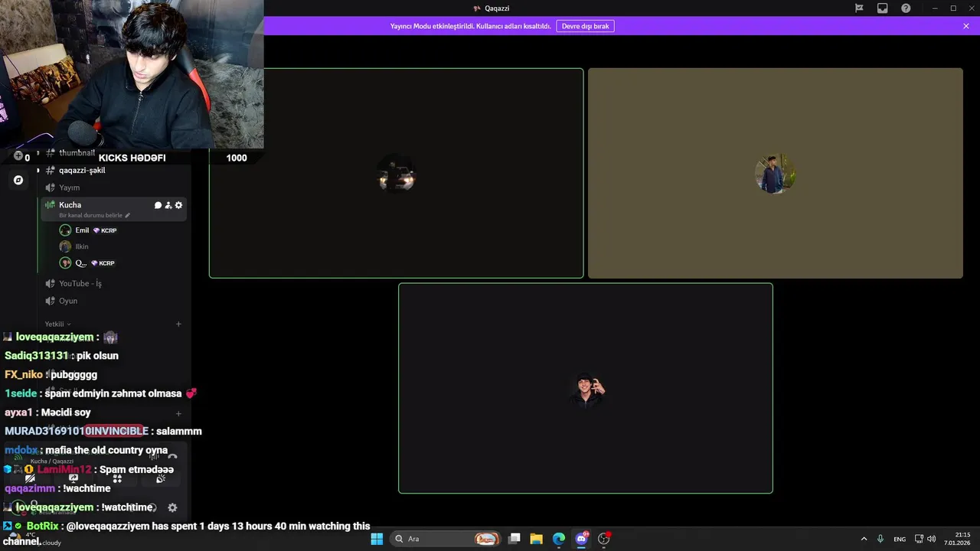
Task: Select the car avatar video tile
Action: pyautogui.click(x=397, y=173)
